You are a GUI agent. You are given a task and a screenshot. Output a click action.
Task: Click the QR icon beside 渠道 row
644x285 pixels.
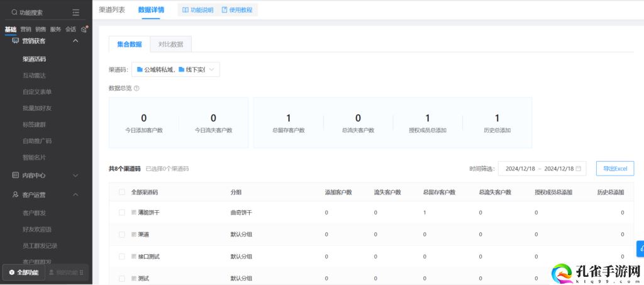click(133, 235)
